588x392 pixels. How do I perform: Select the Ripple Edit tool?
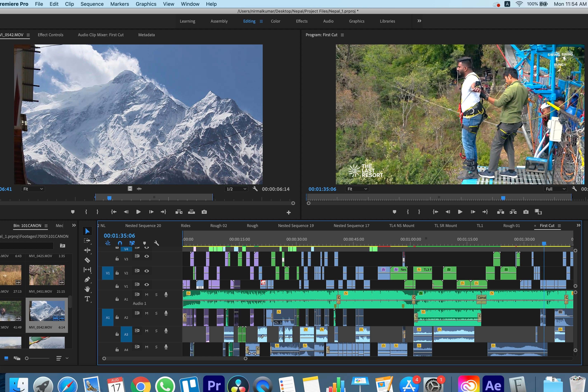[87, 250]
